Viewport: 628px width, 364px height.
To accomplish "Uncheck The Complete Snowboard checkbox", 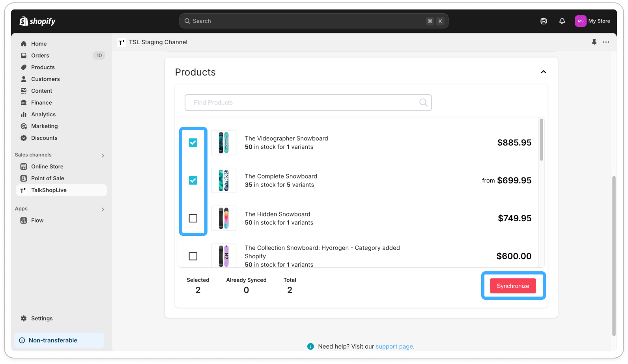I will point(193,180).
